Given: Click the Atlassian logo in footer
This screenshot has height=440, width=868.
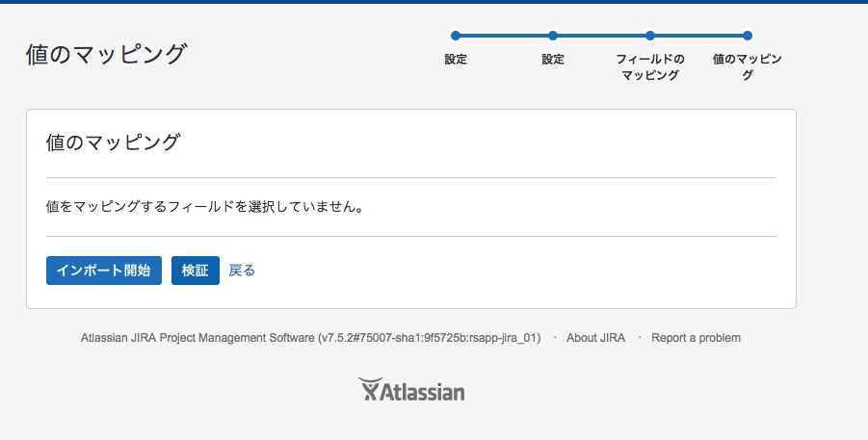Looking at the screenshot, I should coord(411,390).
